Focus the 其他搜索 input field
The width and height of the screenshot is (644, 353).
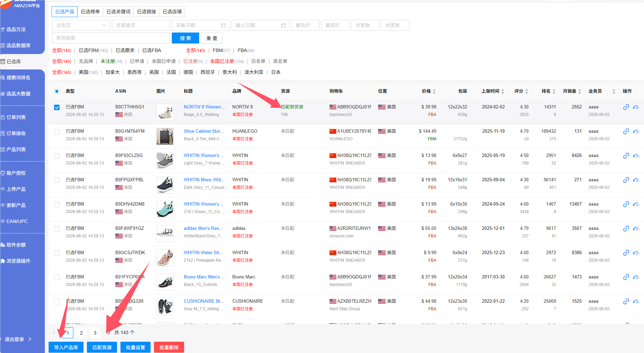111,38
